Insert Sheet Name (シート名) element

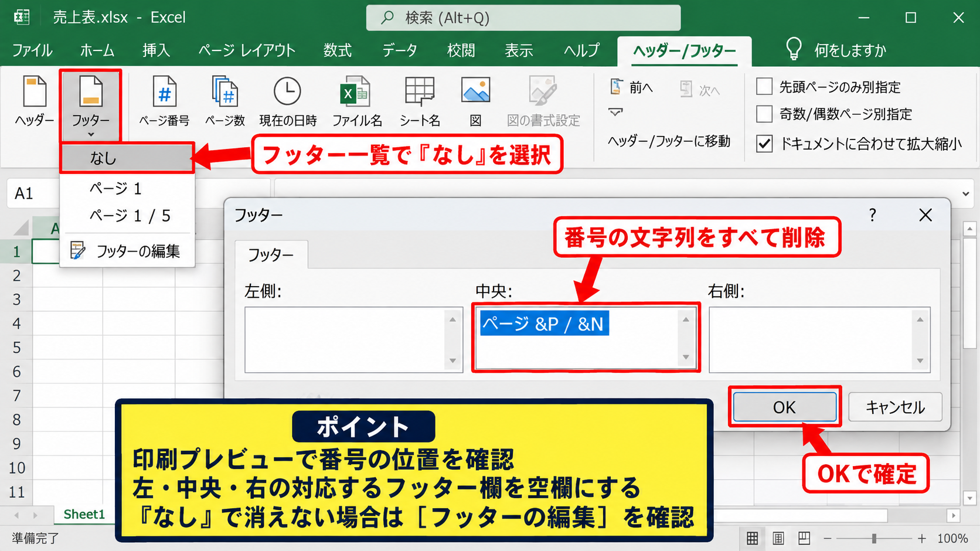(x=420, y=101)
